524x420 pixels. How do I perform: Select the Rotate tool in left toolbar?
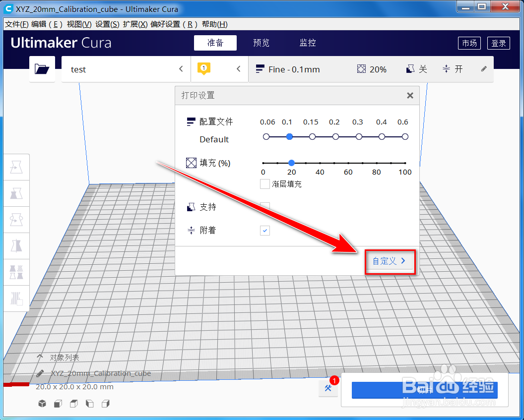coord(16,220)
